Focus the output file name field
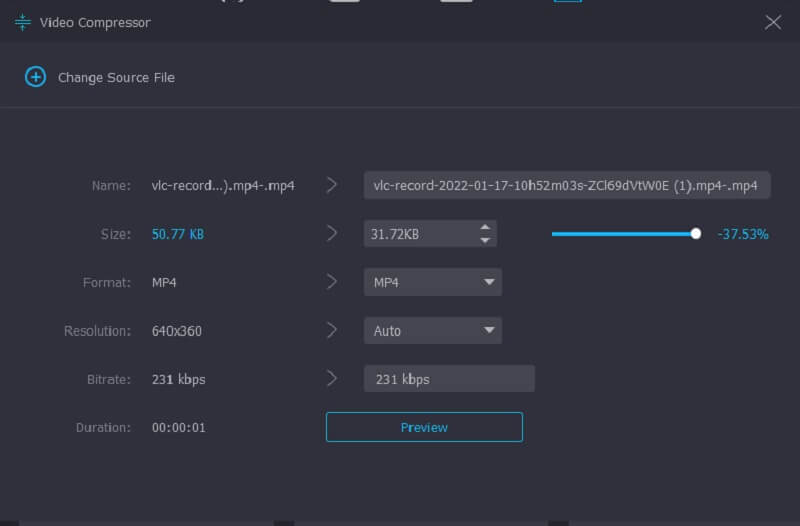Screen dimensions: 800x526 pos(566,185)
